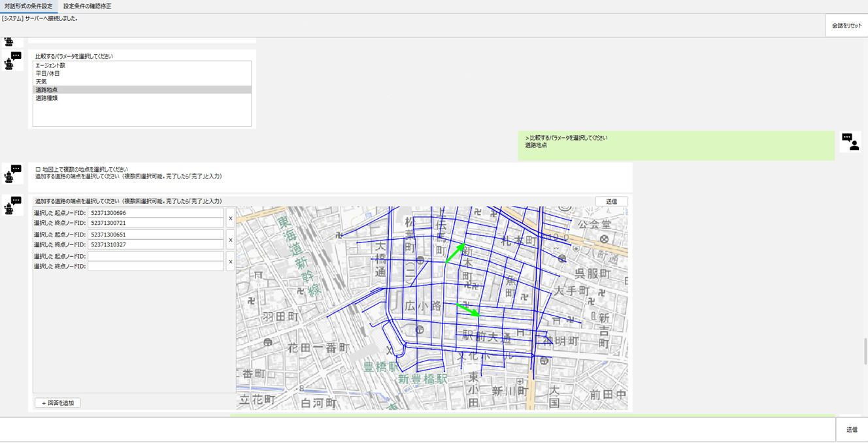
Task: Click 送信 button above the map
Action: pyautogui.click(x=611, y=202)
